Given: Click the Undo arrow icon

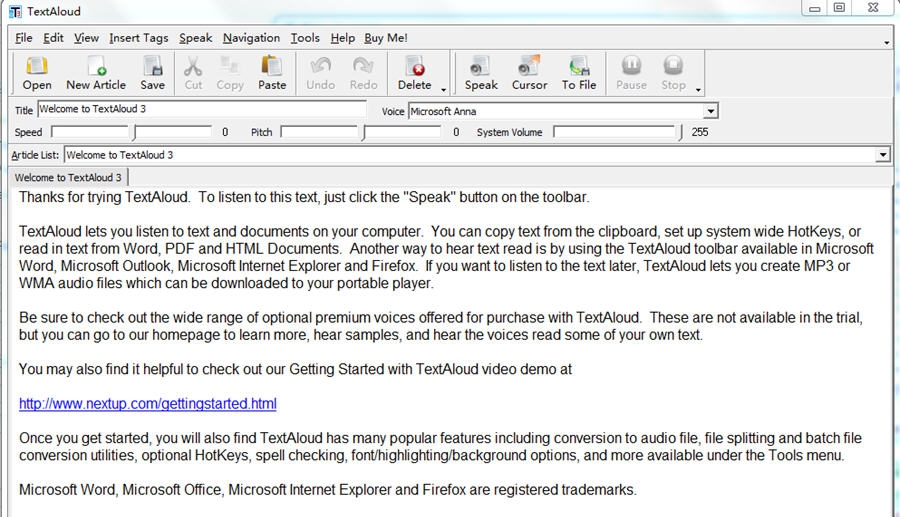Looking at the screenshot, I should pyautogui.click(x=320, y=73).
